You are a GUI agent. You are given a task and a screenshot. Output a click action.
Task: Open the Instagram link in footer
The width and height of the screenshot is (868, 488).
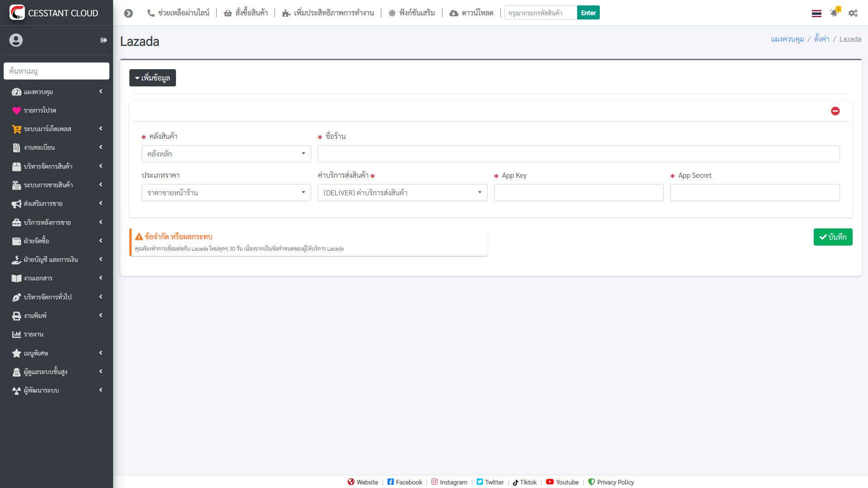pyautogui.click(x=449, y=482)
